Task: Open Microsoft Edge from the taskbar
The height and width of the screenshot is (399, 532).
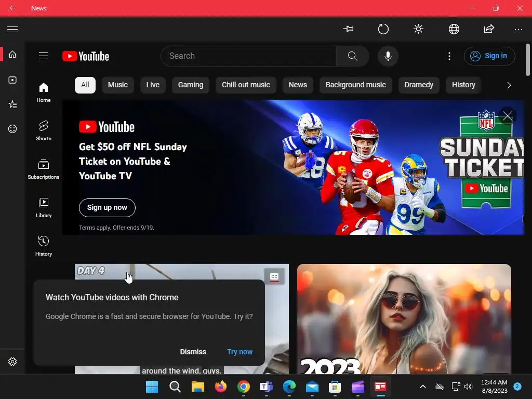Action: point(289,387)
